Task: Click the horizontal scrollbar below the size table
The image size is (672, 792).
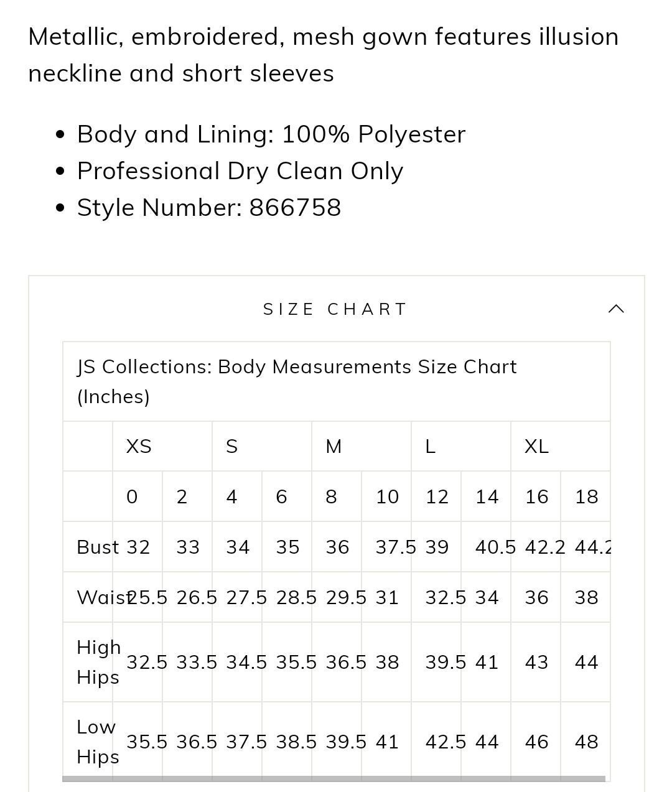Action: 334,778
